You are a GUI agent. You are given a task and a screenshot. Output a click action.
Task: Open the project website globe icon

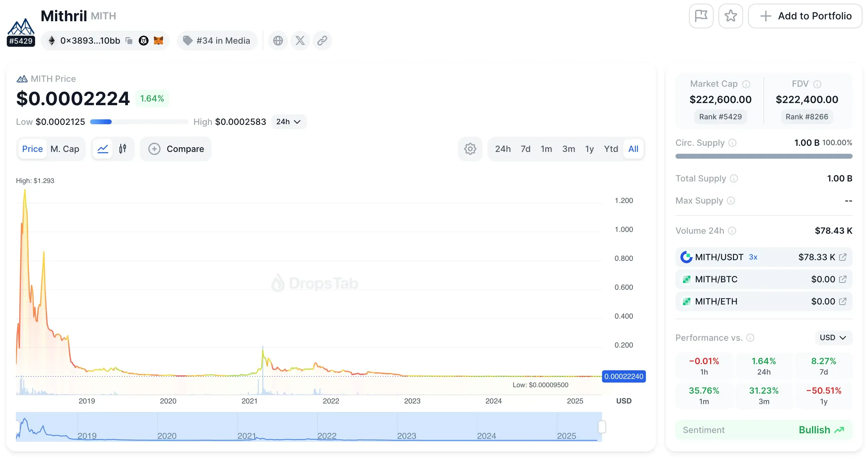(278, 41)
